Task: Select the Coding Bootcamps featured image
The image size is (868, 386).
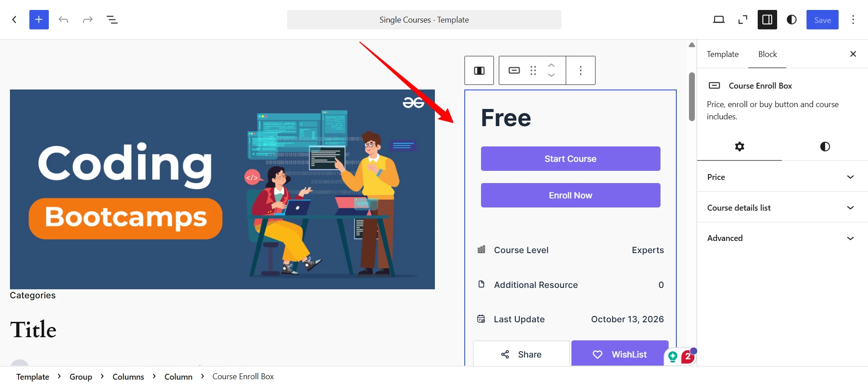Action: (x=222, y=189)
